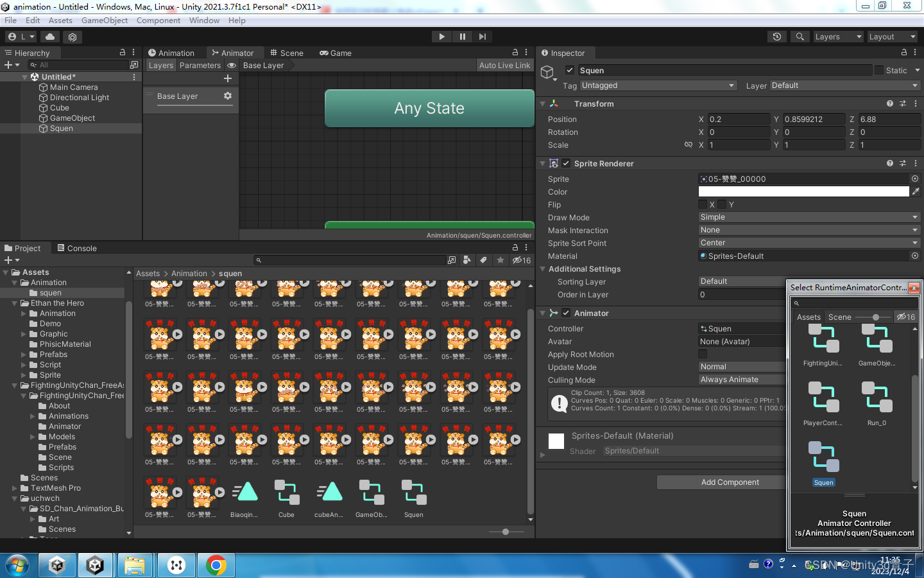Open Material object picker circle
Image resolution: width=924 pixels, height=578 pixels.
[915, 256]
